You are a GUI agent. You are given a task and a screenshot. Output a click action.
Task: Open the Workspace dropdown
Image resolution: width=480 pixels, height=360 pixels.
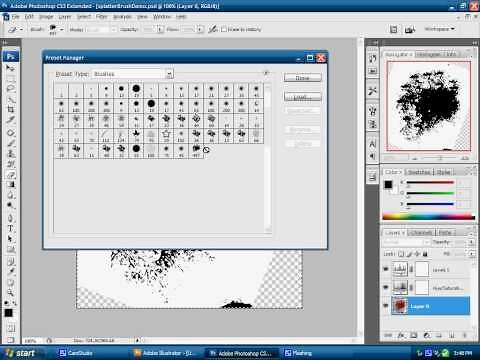point(440,29)
